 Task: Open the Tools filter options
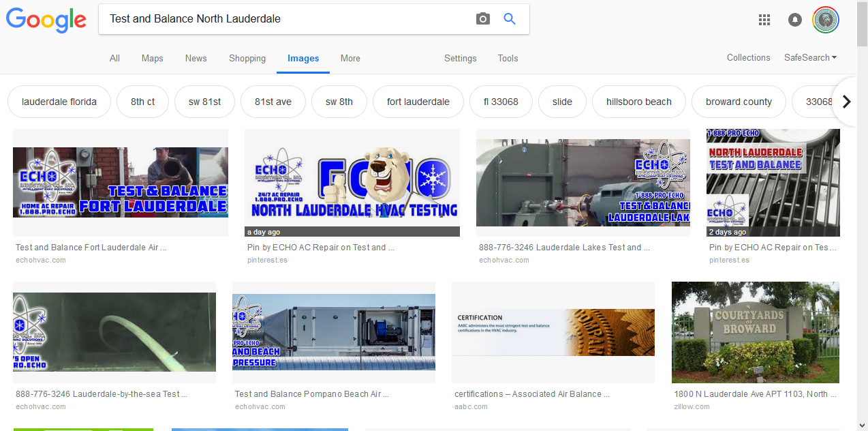point(508,59)
